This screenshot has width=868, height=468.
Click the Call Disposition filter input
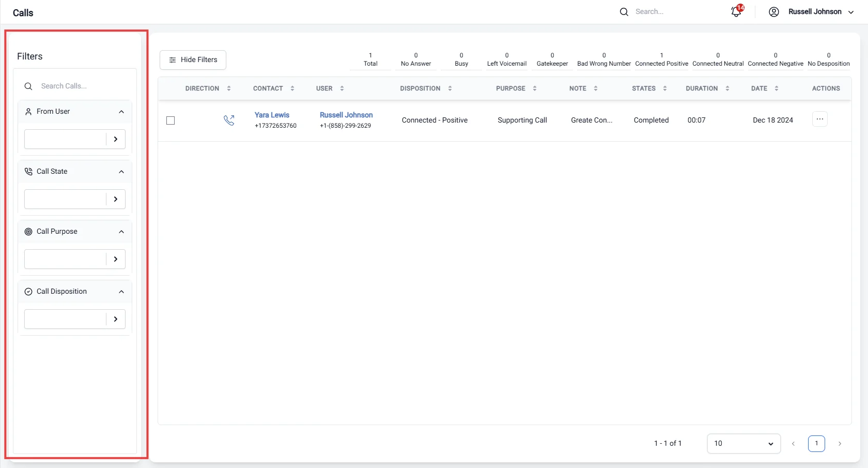(x=65, y=319)
